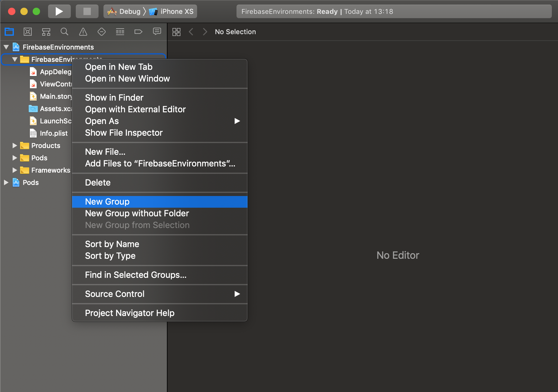The height and width of the screenshot is (392, 558).
Task: Open the related items grid menu
Action: pyautogui.click(x=176, y=32)
